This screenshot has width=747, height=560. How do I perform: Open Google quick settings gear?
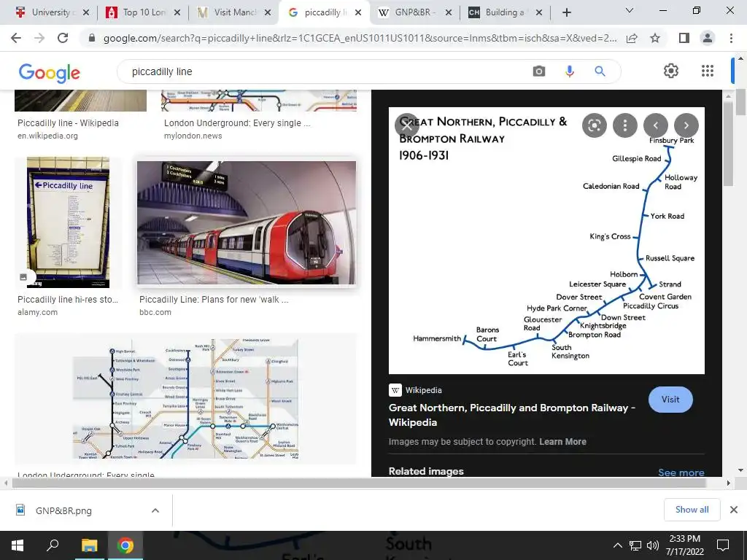tap(671, 71)
